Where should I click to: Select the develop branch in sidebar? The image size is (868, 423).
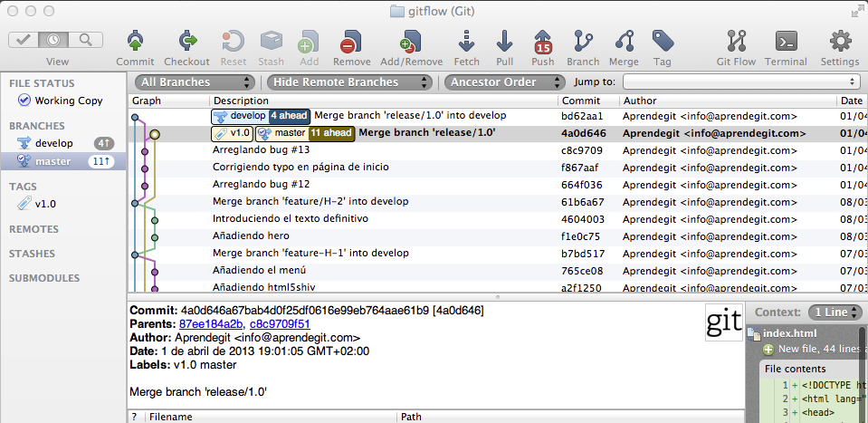53,143
